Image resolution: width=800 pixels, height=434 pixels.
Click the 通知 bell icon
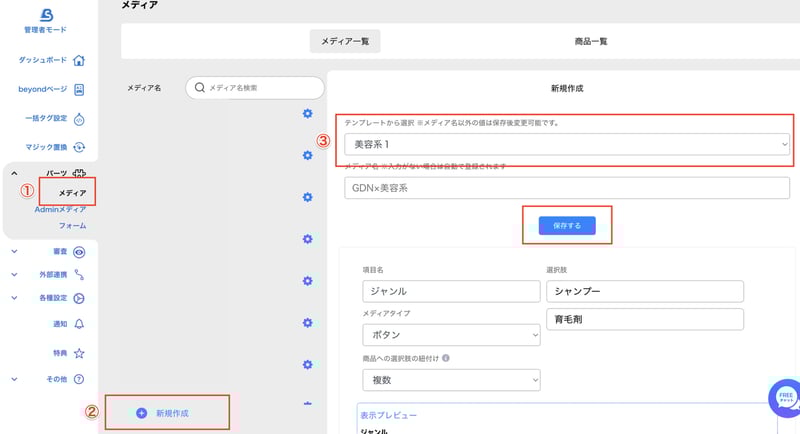coord(79,323)
